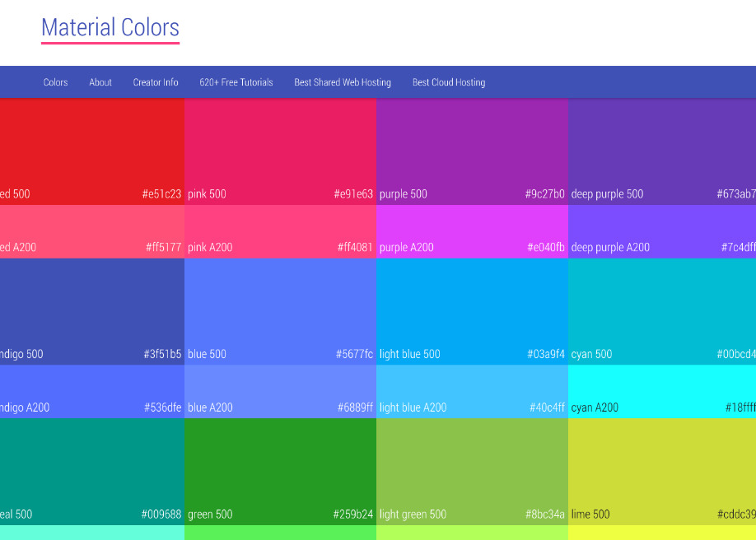756x540 pixels.
Task: Choose the purple 500 color swatch
Action: click(x=472, y=151)
